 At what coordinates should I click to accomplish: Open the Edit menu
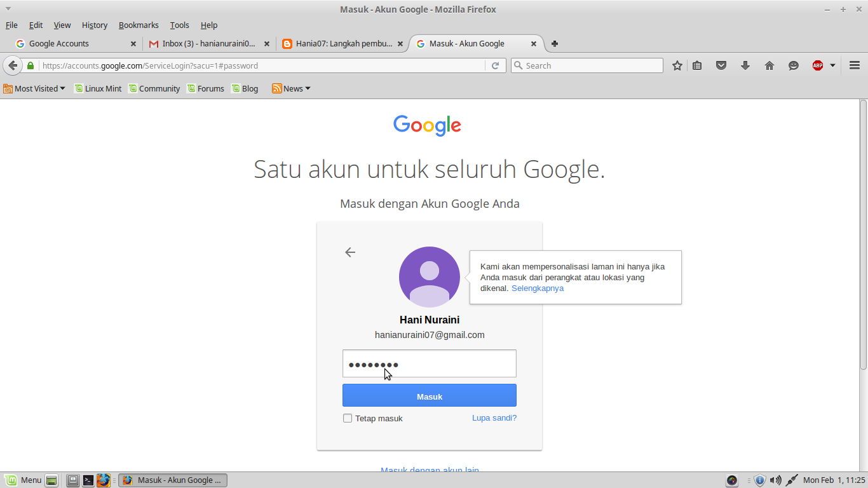click(x=36, y=25)
